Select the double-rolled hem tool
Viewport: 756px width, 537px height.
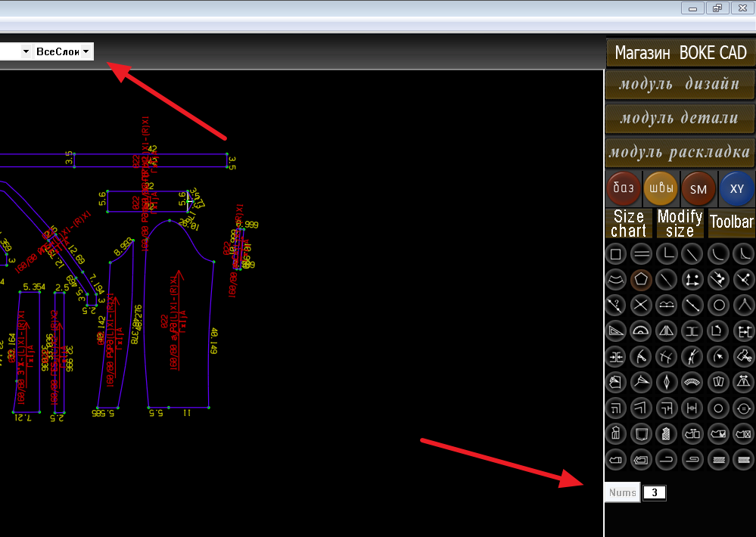[692, 460]
